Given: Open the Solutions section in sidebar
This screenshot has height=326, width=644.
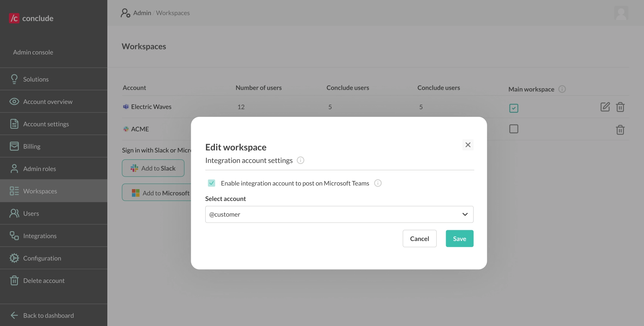Looking at the screenshot, I should [x=36, y=79].
